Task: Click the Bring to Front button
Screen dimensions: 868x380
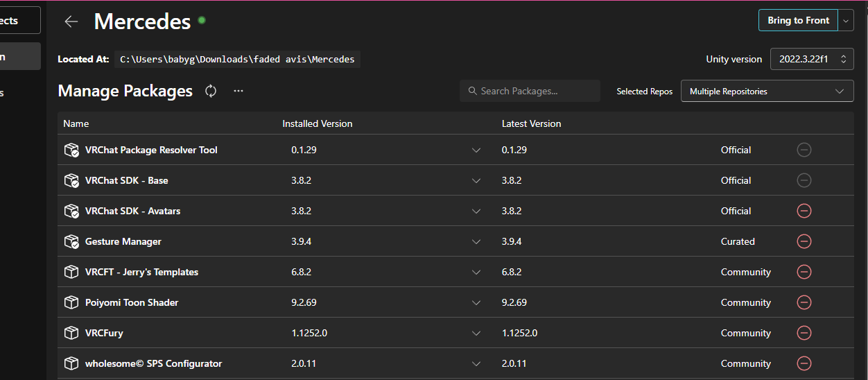Action: click(x=799, y=21)
